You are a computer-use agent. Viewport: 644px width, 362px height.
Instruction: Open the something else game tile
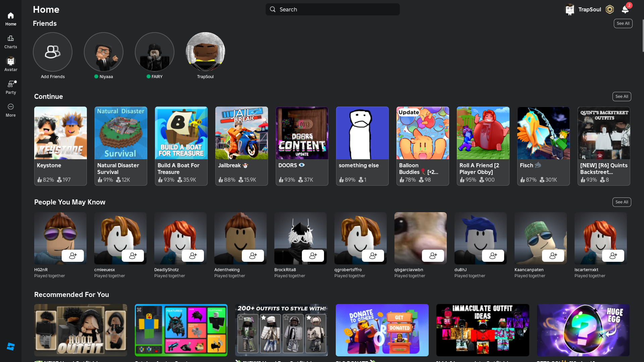point(362,146)
